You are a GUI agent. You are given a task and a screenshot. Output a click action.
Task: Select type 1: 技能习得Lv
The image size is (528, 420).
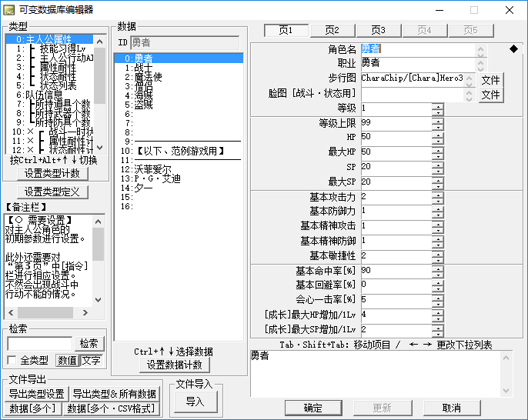(49, 48)
